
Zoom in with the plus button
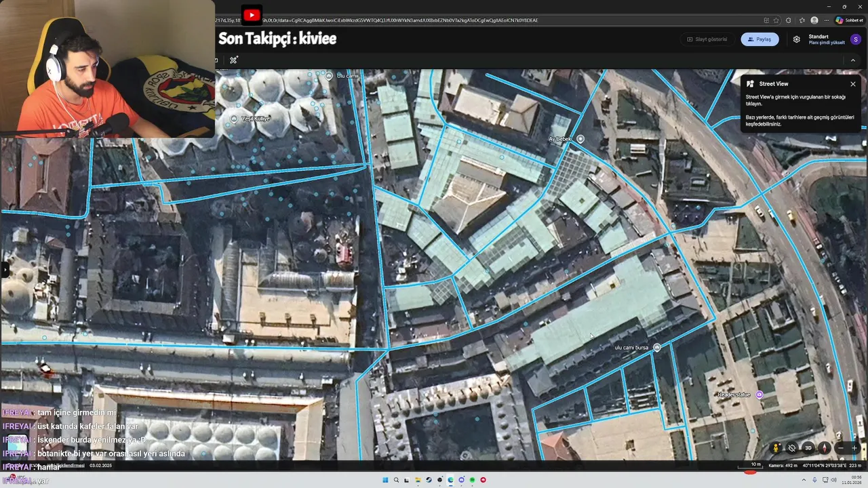[854, 448]
